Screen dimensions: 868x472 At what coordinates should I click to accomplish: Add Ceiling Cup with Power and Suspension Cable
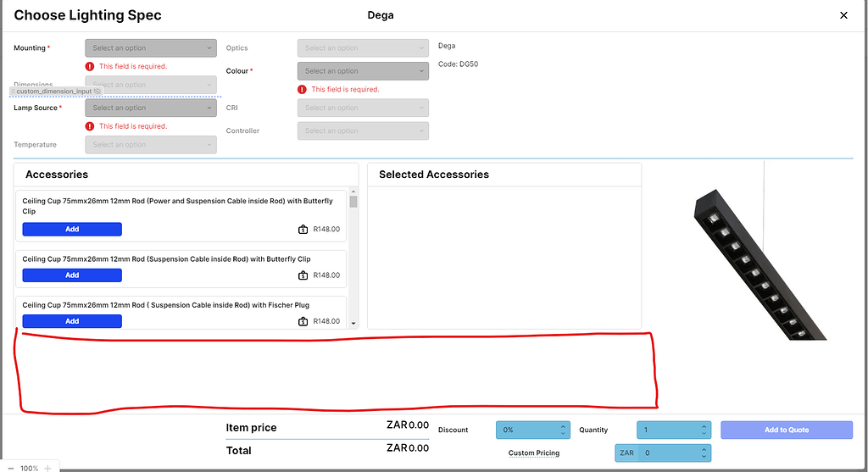[x=72, y=229]
